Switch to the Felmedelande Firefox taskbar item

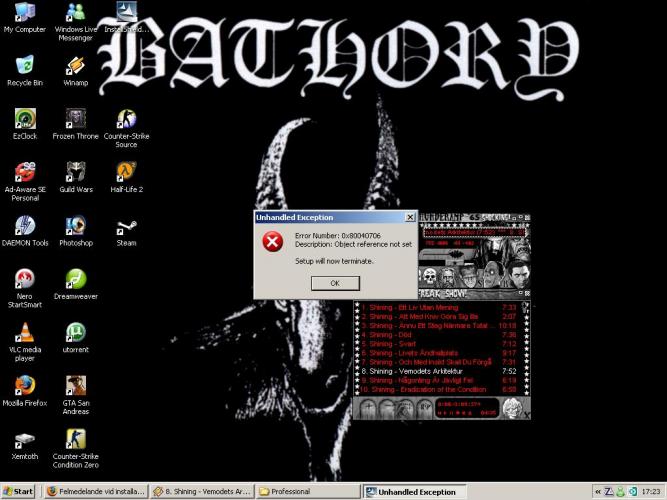[95, 492]
